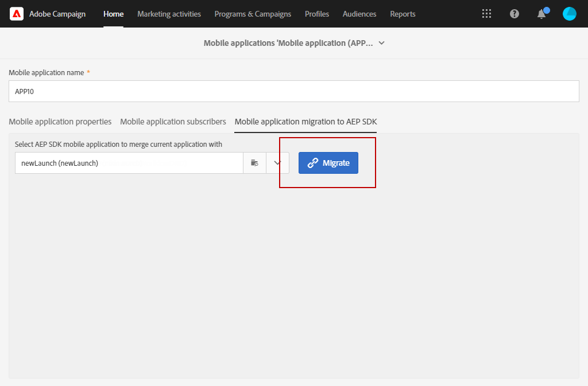Go to Marketing activities menu
This screenshot has width=588, height=386.
pos(169,14)
